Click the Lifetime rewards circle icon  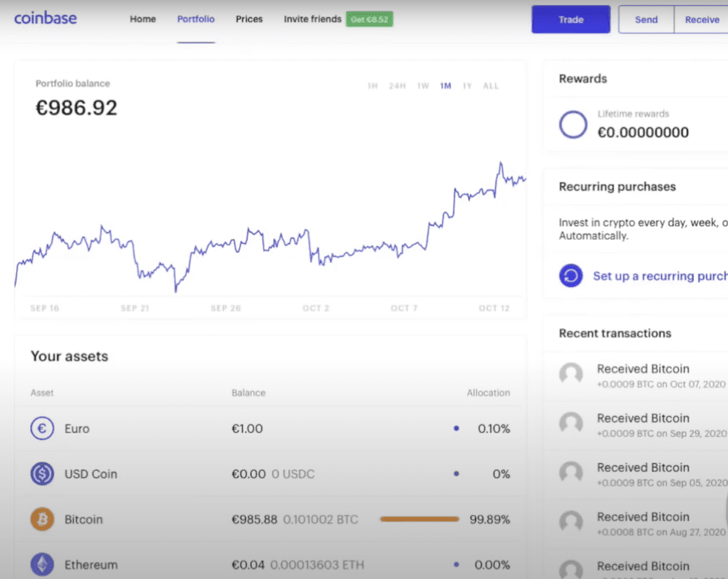[573, 124]
